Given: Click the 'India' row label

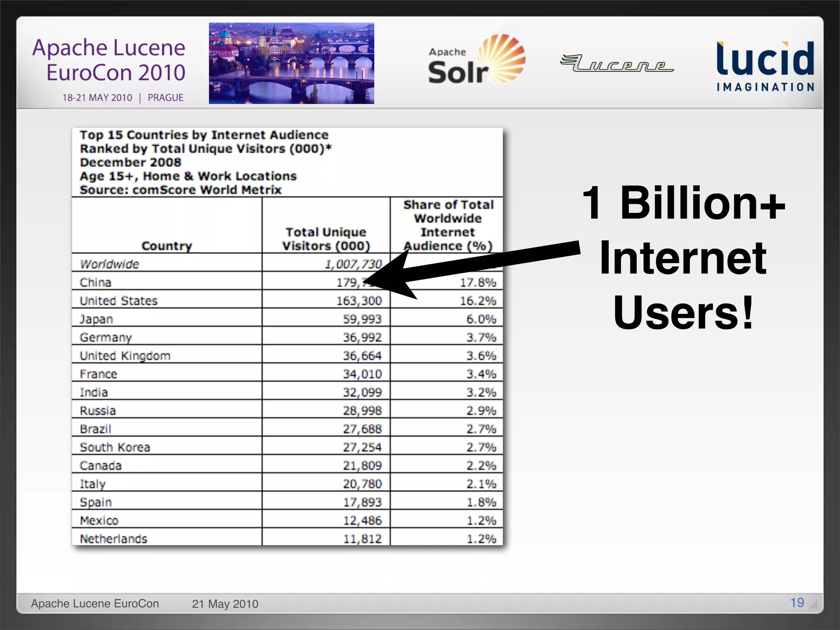Looking at the screenshot, I should (94, 392).
